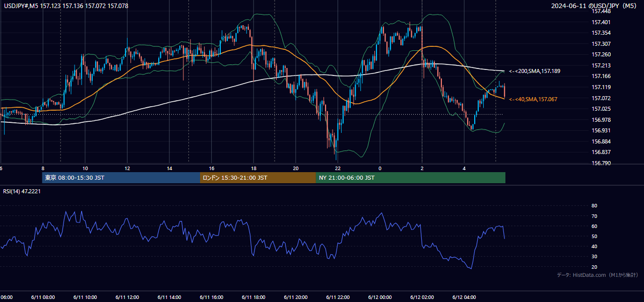Click price axis label 156.978
This screenshot has width=644, height=302.
coord(602,120)
